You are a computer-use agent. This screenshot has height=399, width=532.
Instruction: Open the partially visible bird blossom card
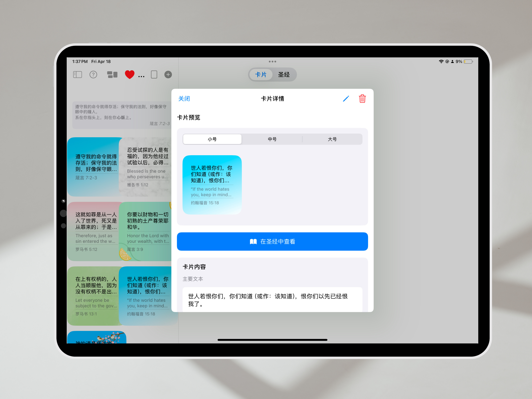(97, 337)
